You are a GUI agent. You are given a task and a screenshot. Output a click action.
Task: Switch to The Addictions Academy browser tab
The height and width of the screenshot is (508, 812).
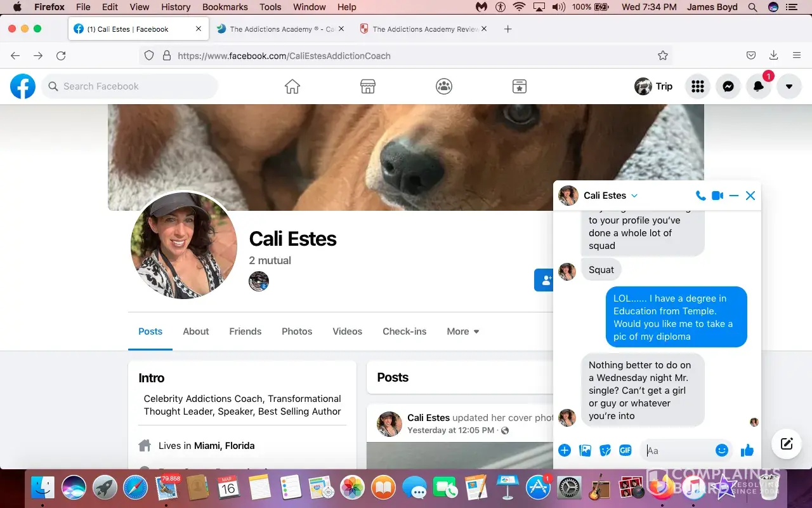point(281,29)
